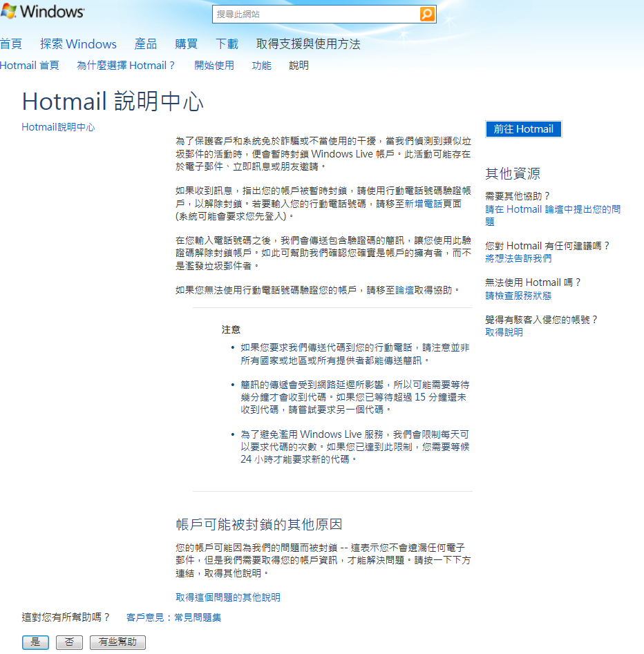
Task: Click the 這對您有所幫助嗎？ text
Action: click(66, 617)
